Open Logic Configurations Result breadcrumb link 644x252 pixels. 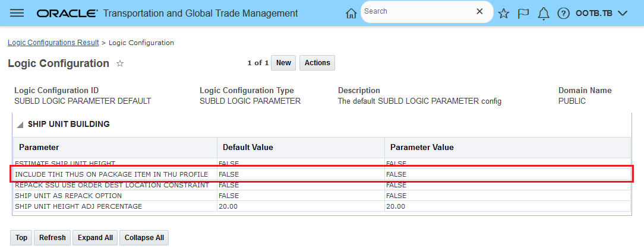click(x=53, y=43)
